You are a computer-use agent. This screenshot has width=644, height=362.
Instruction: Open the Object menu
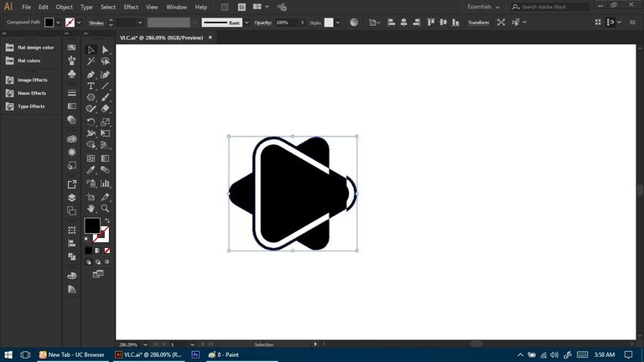(64, 7)
